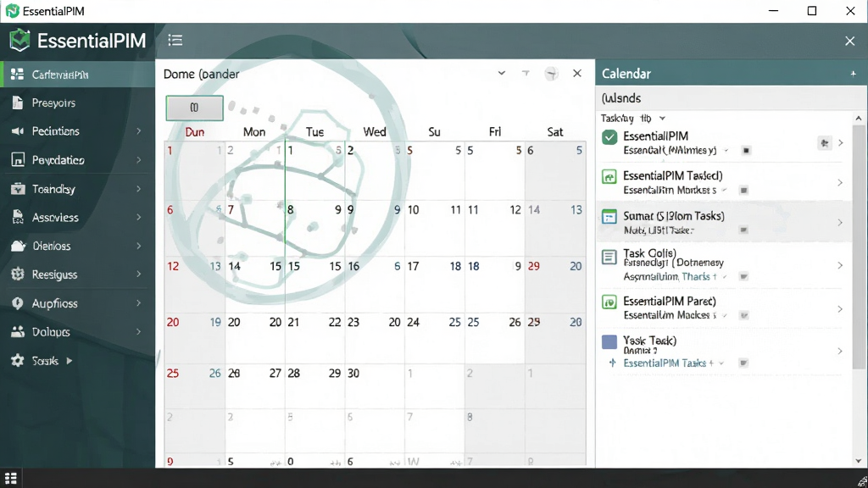Click the document icon beside Preeyoirs

[18, 103]
